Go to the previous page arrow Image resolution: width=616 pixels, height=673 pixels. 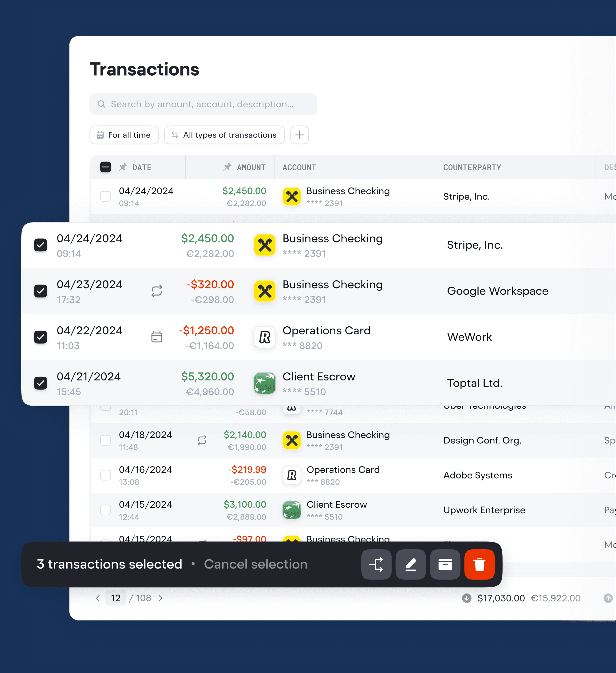98,598
